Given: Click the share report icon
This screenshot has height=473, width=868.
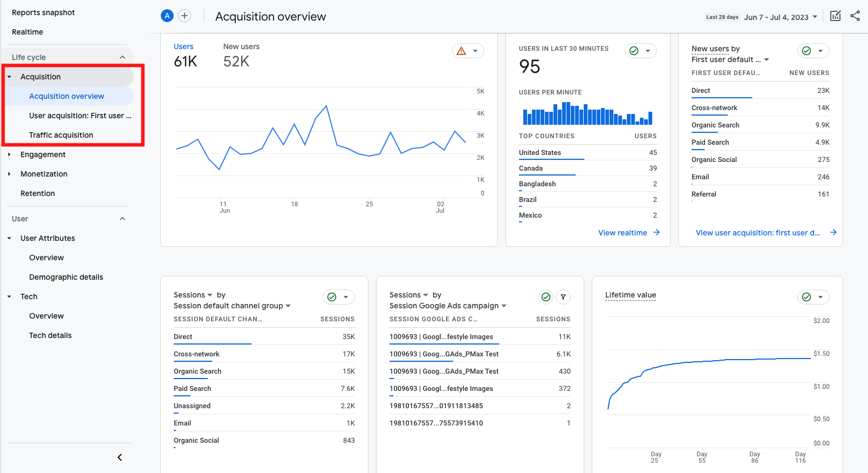Looking at the screenshot, I should tap(855, 16).
